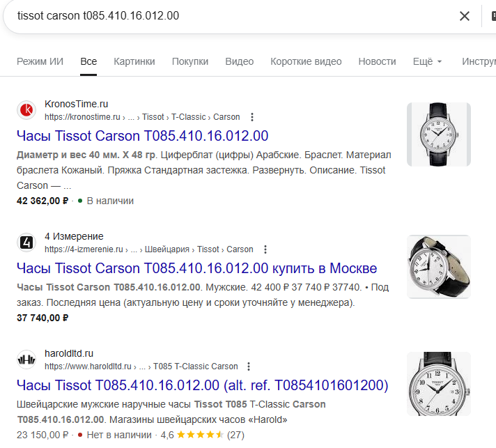Clear the search query with X icon
Image resolution: width=496 pixels, height=448 pixels.
465,16
